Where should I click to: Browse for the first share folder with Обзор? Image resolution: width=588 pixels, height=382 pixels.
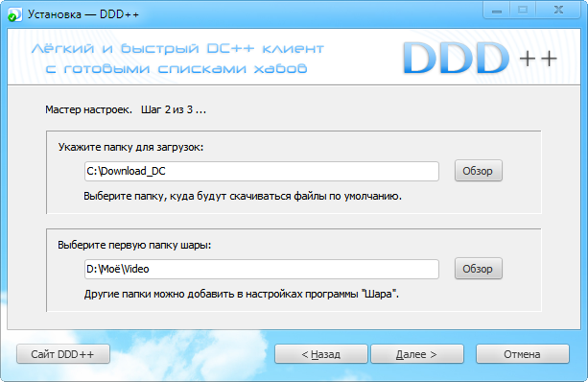(x=478, y=269)
